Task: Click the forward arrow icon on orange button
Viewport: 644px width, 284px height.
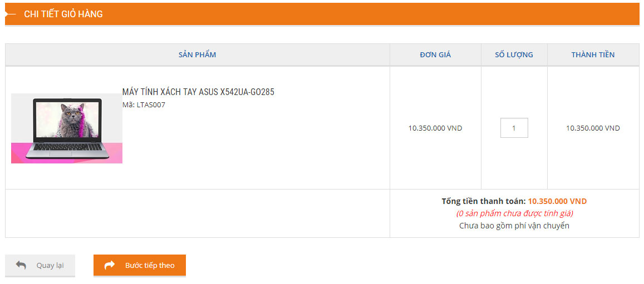Action: click(x=109, y=265)
